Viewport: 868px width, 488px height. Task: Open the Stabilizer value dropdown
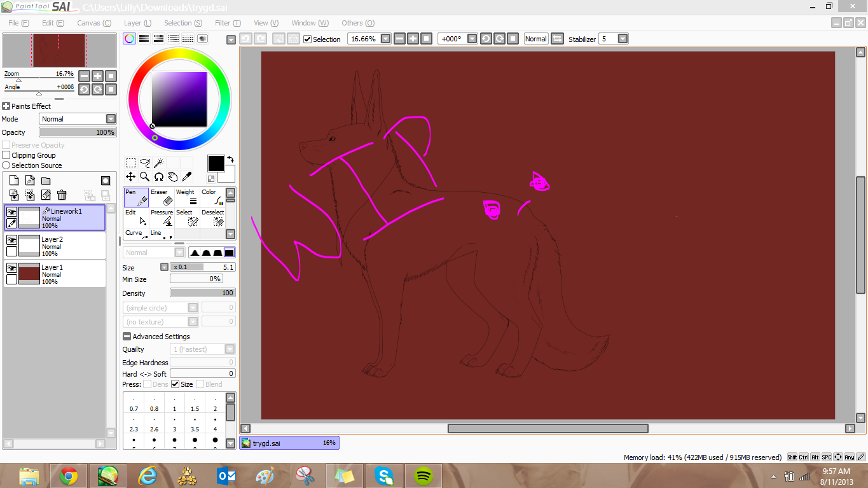click(623, 39)
